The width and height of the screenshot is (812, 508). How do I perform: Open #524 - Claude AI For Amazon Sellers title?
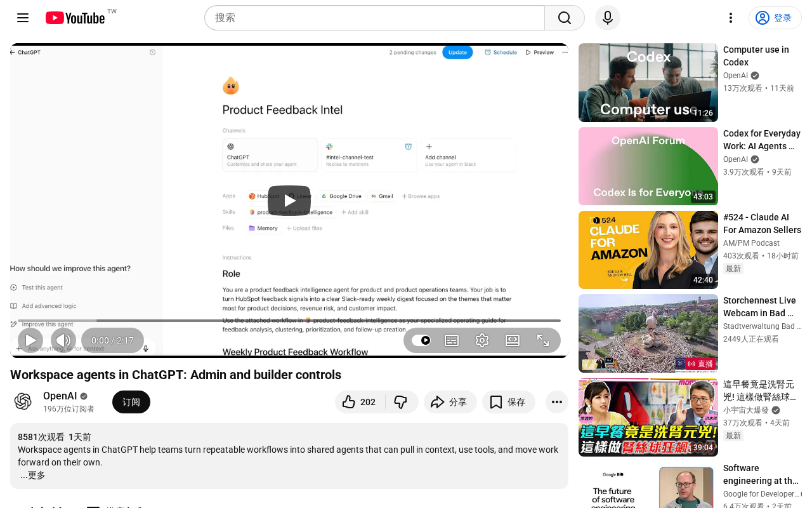[762, 224]
